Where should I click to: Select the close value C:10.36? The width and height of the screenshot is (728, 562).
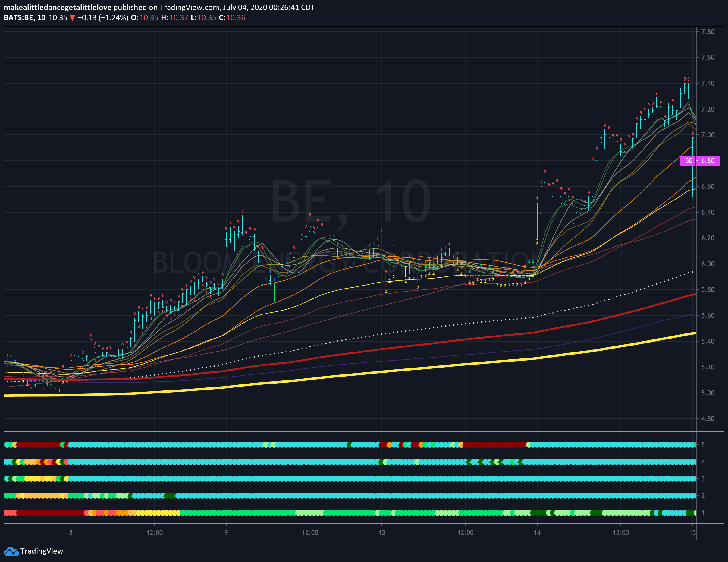[x=232, y=18]
